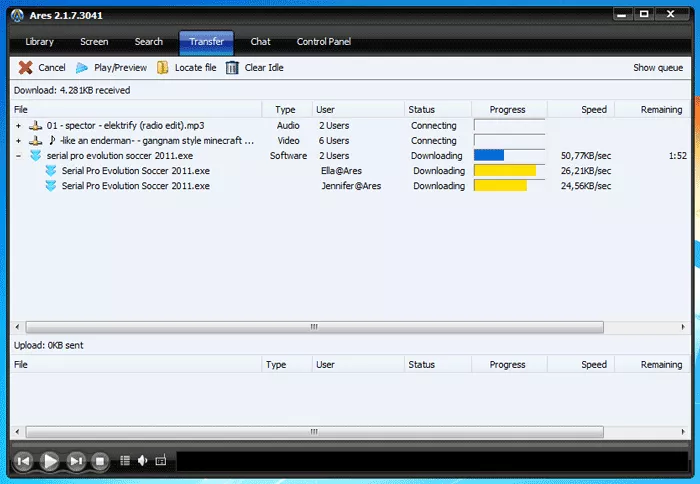Collapse the serial pro evolution soccer row
Image resolution: width=700 pixels, height=484 pixels.
18,156
